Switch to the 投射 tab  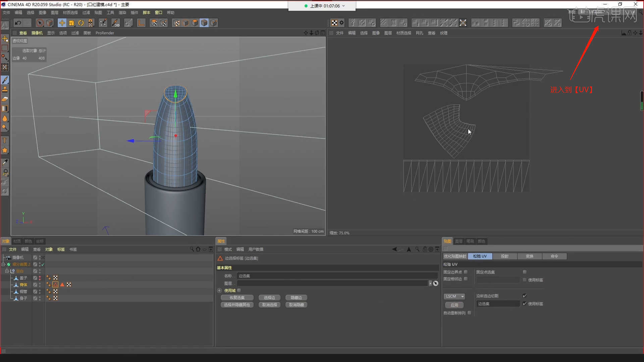(504, 256)
